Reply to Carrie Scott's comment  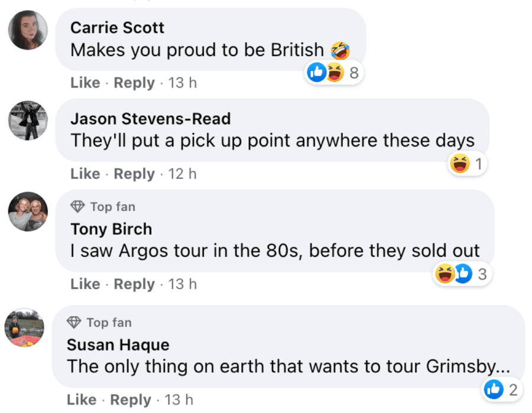(x=134, y=83)
